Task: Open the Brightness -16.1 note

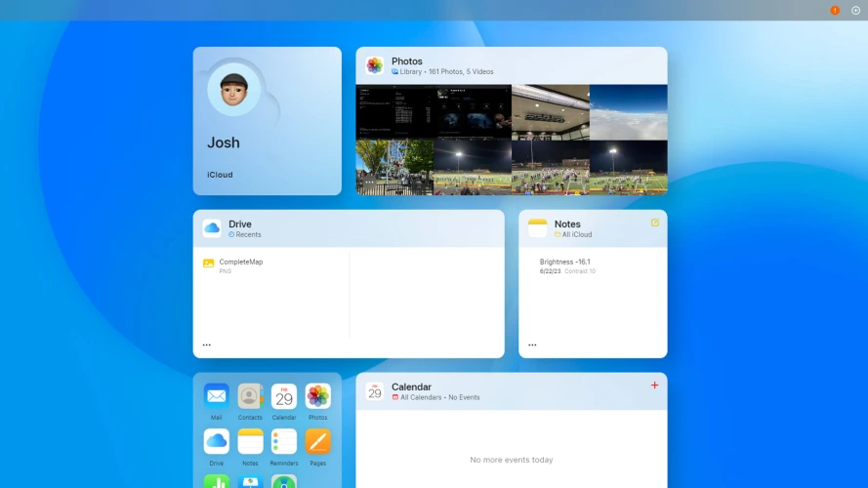Action: point(565,263)
